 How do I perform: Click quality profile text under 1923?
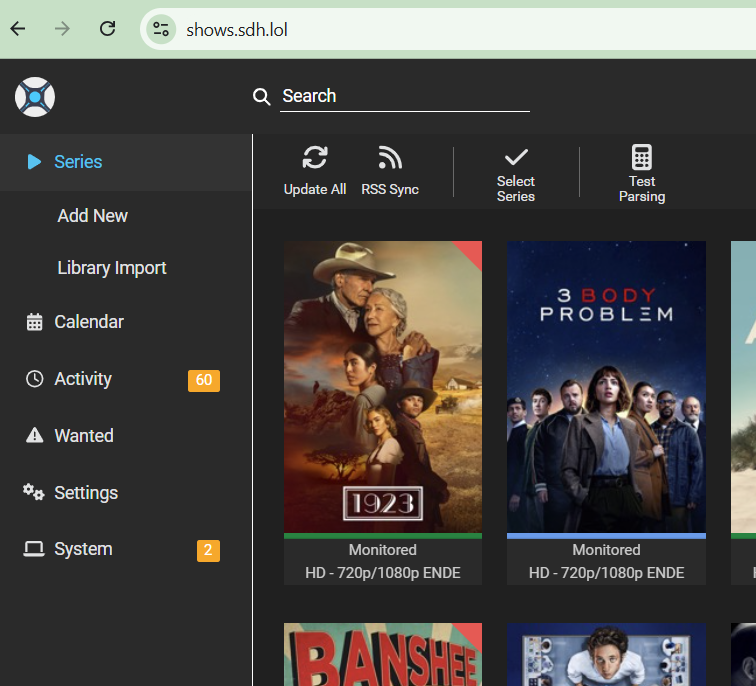coord(383,573)
